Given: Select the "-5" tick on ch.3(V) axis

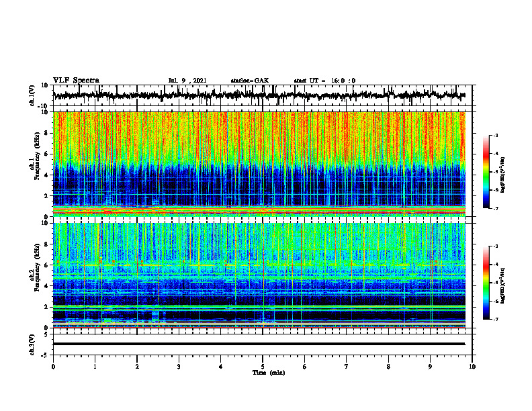Looking at the screenshot, I should (x=46, y=355).
